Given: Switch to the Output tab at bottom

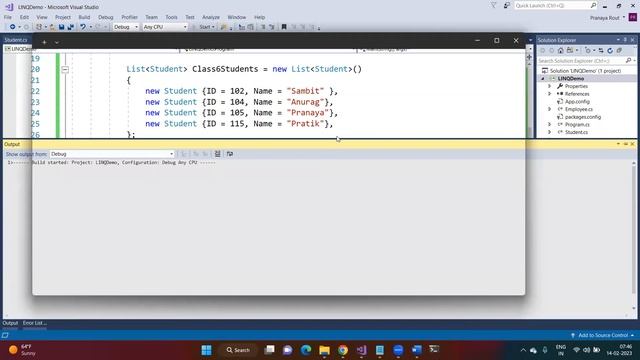Looking at the screenshot, I should (10, 323).
